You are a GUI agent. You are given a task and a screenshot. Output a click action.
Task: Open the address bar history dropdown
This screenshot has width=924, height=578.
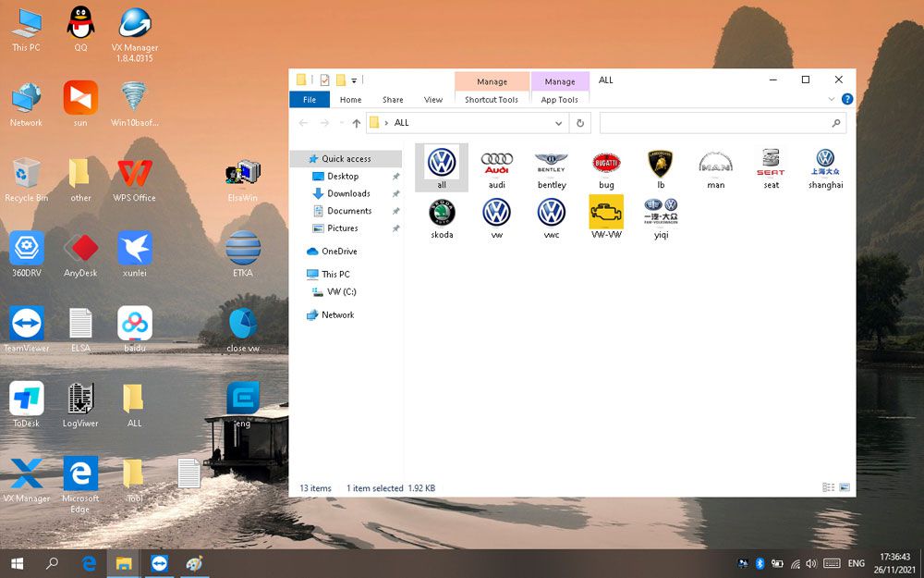point(558,123)
